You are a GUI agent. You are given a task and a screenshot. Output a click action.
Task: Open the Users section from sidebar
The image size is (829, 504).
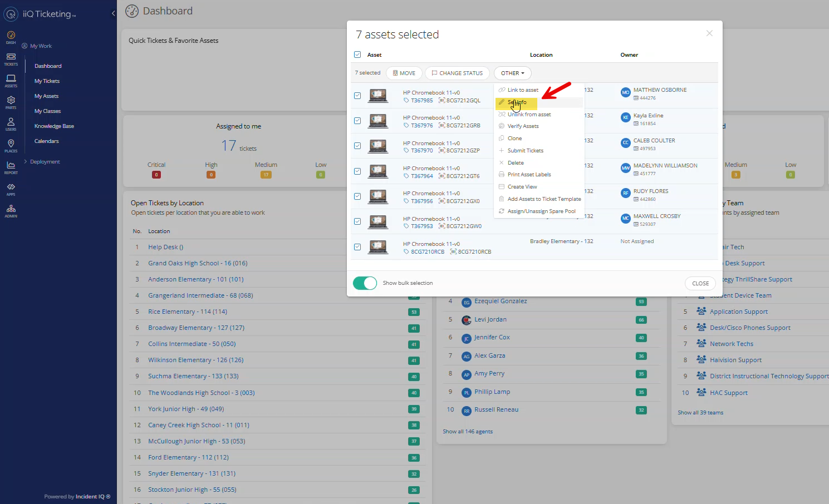[11, 122]
